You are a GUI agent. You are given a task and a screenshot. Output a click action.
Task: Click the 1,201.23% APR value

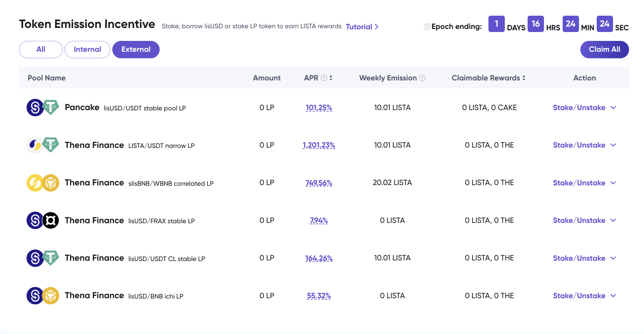(319, 145)
